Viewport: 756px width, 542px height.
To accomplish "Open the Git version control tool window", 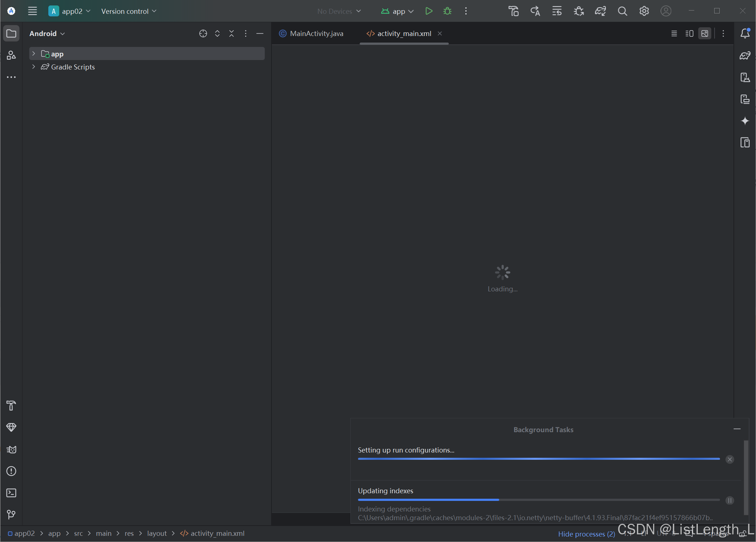I will 11,514.
